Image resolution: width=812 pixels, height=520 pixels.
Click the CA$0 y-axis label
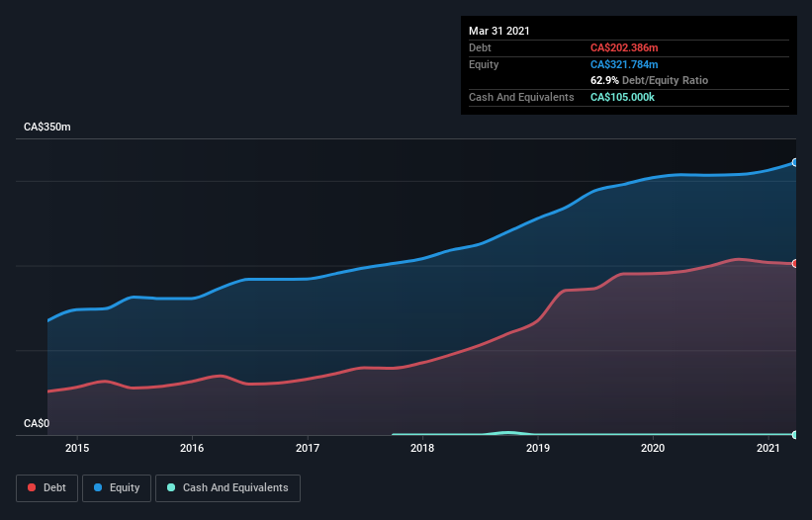click(37, 423)
